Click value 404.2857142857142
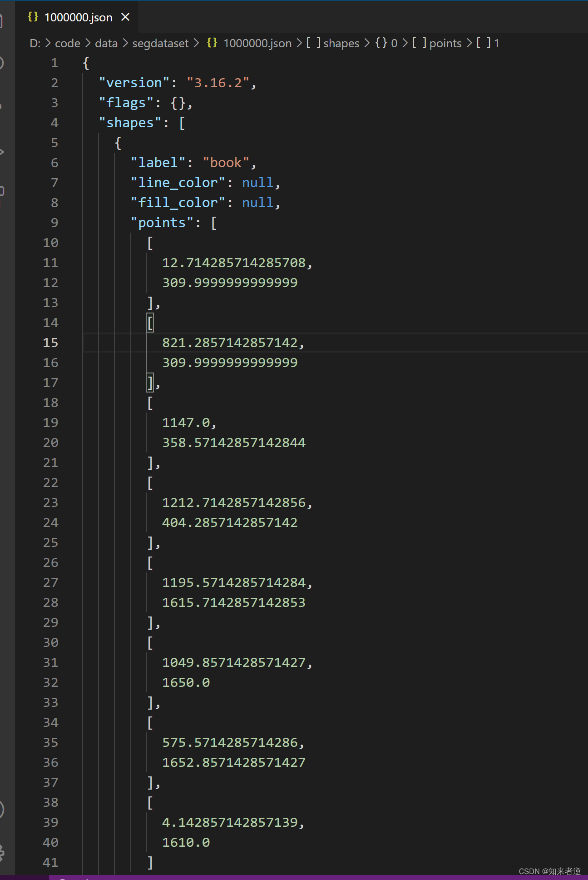 pyautogui.click(x=230, y=522)
